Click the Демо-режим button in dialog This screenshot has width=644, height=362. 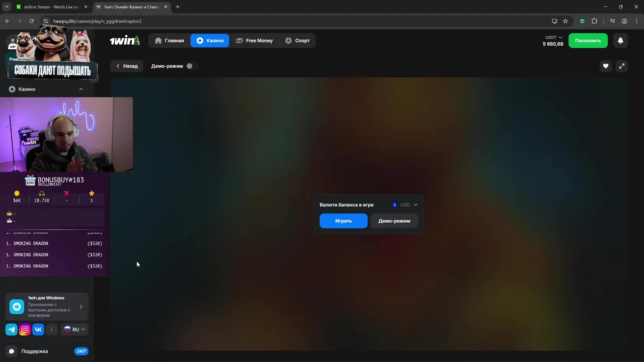pos(394,221)
